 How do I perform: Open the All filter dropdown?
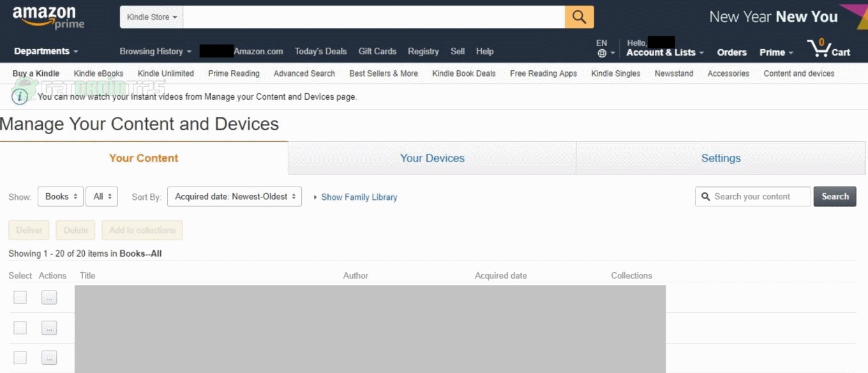click(x=102, y=197)
